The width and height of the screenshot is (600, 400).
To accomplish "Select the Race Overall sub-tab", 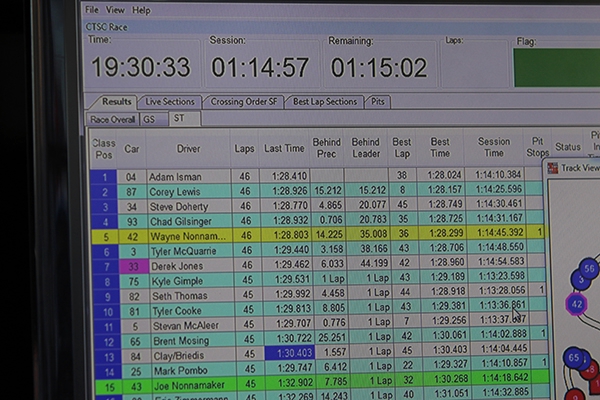I will (x=113, y=118).
